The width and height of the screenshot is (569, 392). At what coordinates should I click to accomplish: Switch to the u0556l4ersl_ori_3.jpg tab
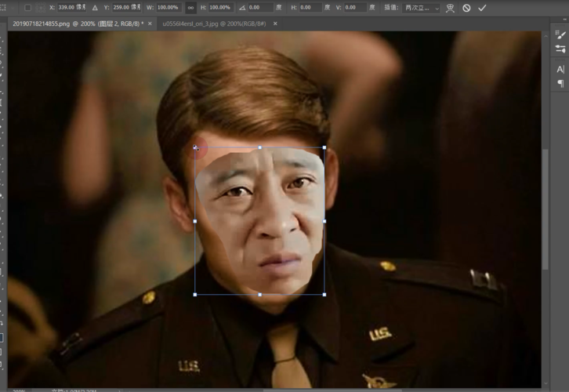coord(214,24)
